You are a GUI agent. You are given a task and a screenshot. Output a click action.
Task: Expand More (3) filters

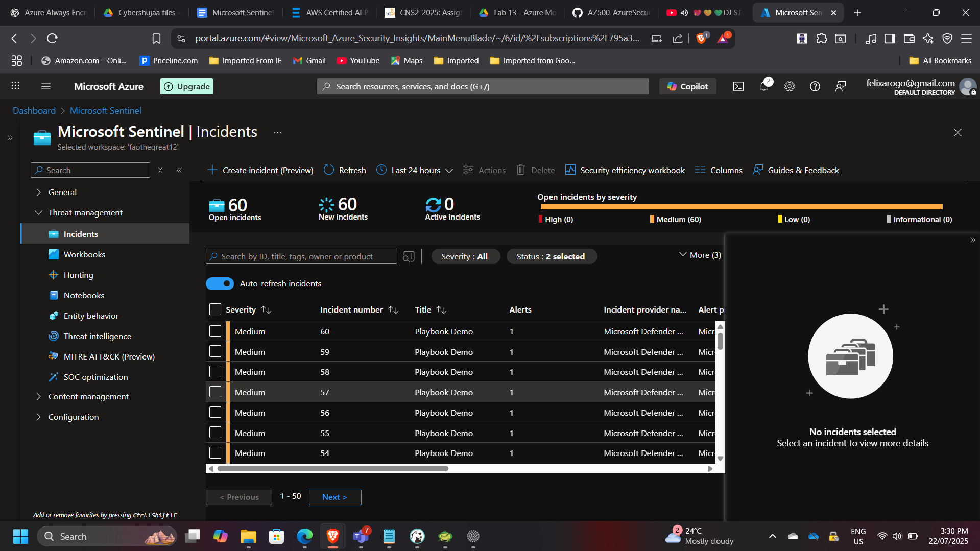700,255
